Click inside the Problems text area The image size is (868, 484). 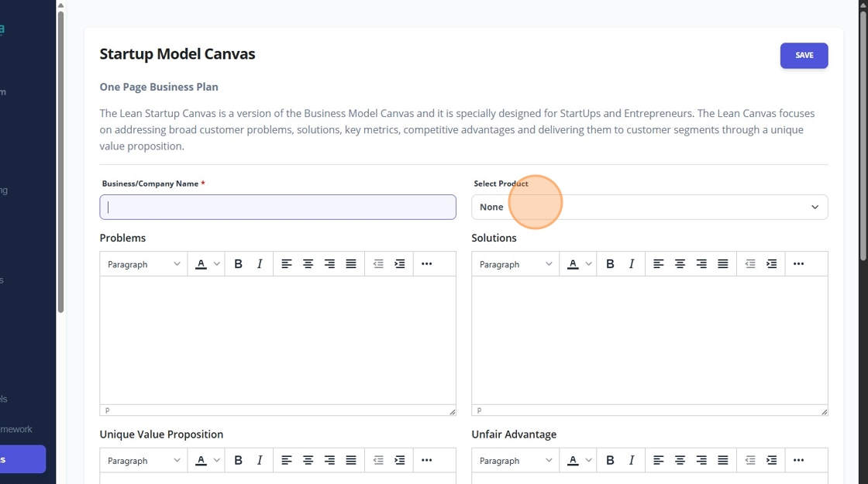click(277, 341)
